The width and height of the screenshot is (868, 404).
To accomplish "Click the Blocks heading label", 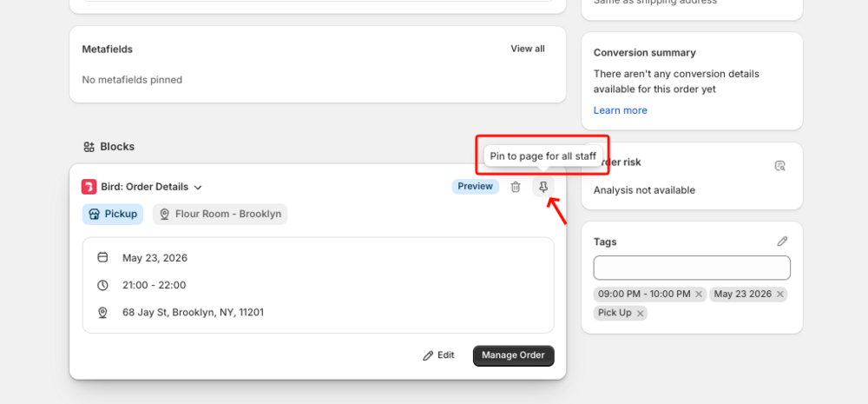I will pyautogui.click(x=117, y=147).
